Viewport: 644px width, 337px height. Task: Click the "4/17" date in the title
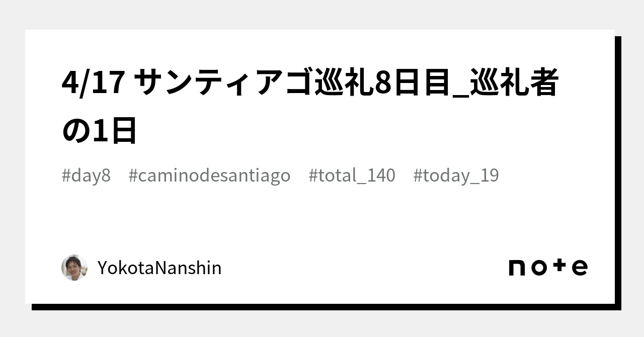click(93, 83)
